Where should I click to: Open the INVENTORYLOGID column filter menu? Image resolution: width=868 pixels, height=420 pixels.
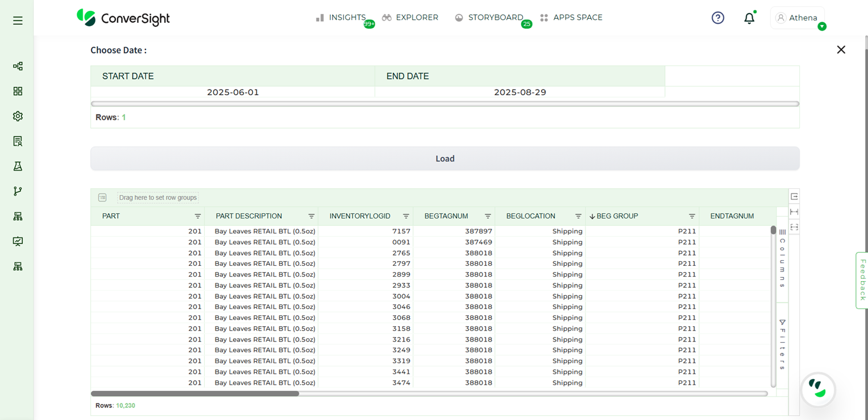(406, 216)
